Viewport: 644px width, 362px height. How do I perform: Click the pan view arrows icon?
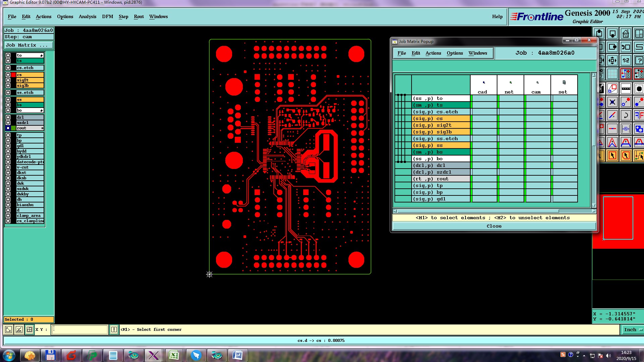612,61
